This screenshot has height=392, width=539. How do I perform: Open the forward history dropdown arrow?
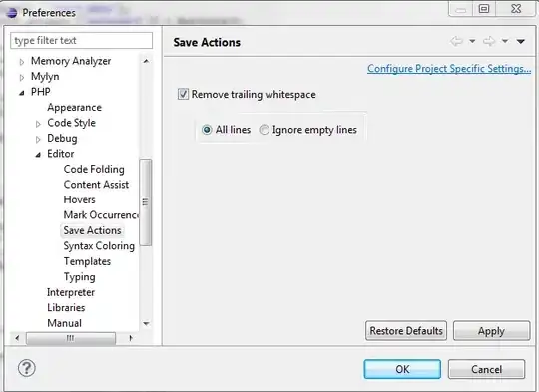505,41
